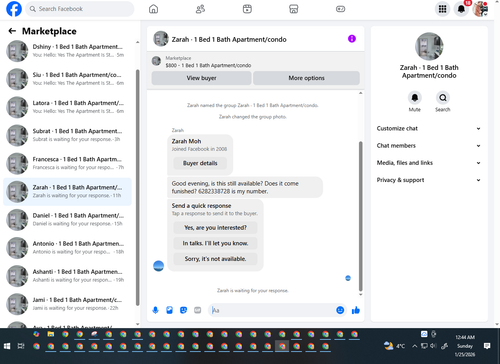The width and height of the screenshot is (500, 364).
Task: Expand Customize chat section
Action: 429,129
